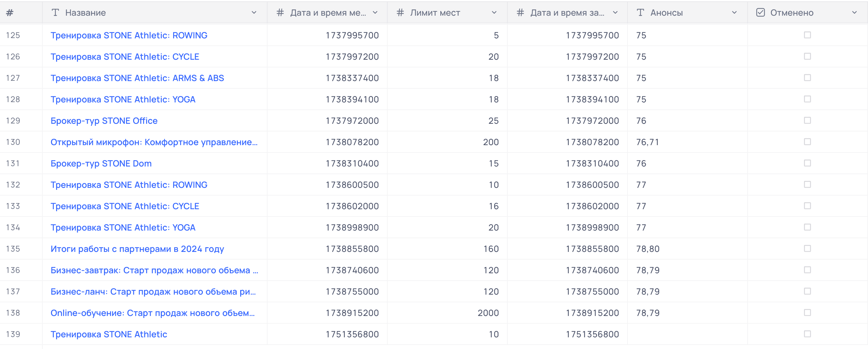Select the Лимит мест cell with value 2000
Screen dimensions: 868x349
447,313
